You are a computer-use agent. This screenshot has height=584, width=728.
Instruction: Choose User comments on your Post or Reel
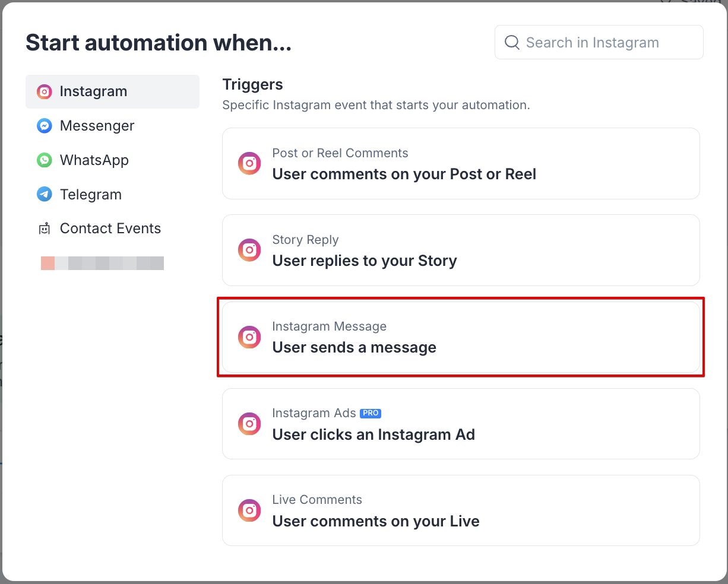[461, 164]
